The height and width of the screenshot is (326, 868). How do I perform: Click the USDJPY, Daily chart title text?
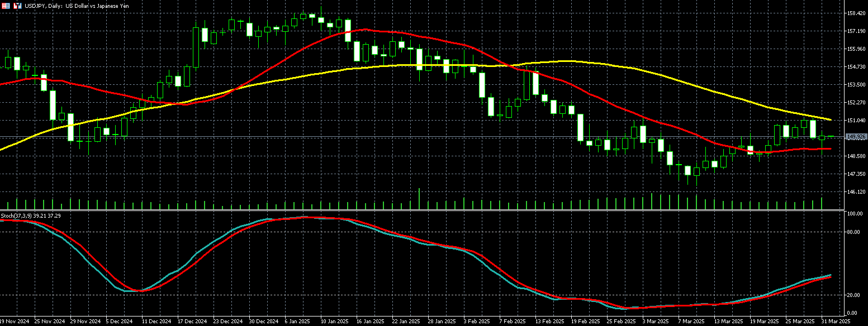coord(77,5)
